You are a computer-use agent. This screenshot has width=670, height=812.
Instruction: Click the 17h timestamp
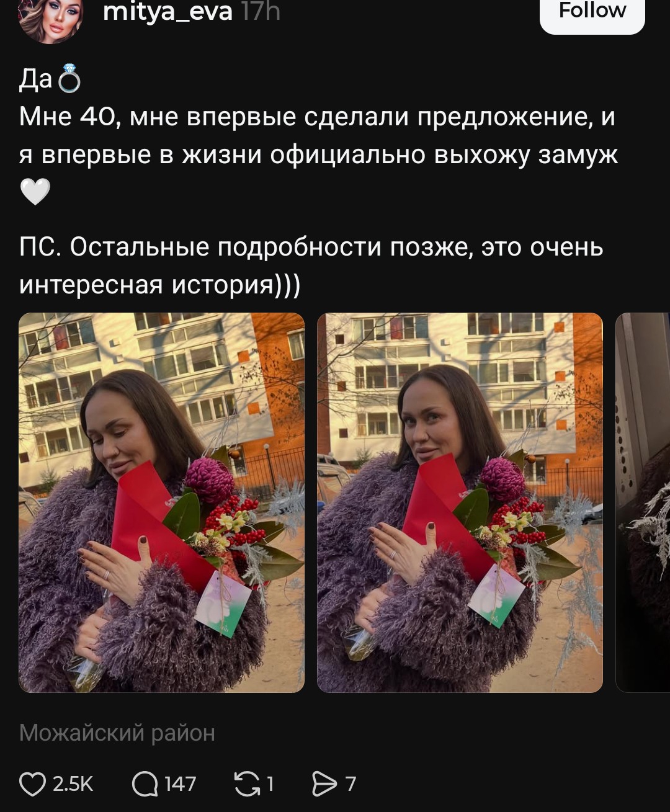(x=261, y=11)
